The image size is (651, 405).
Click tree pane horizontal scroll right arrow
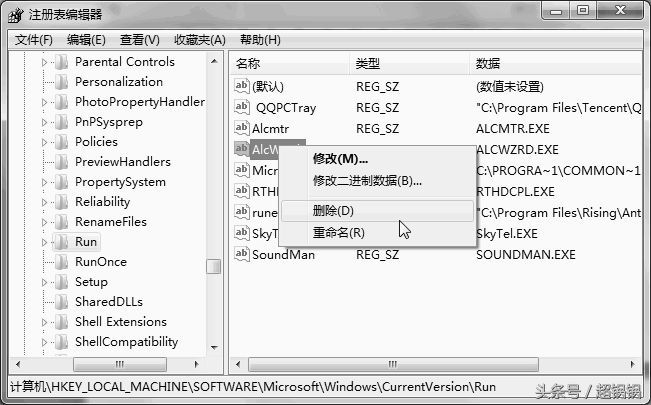[x=196, y=364]
